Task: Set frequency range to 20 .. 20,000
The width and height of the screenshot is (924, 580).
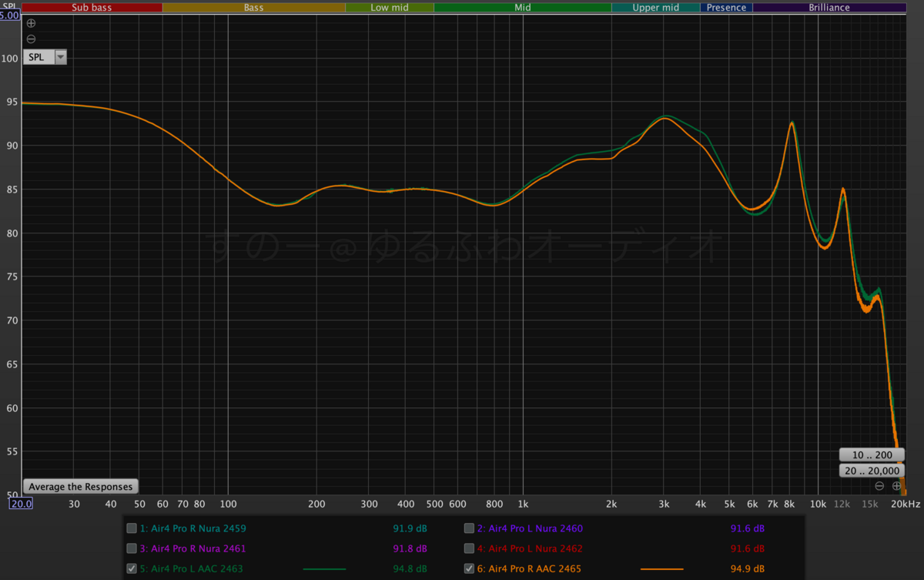Action: [871, 471]
